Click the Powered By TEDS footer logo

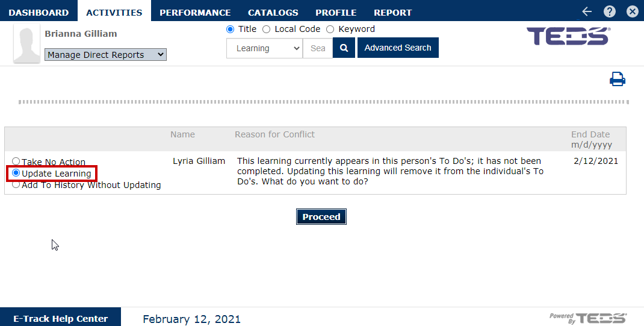coord(587,318)
